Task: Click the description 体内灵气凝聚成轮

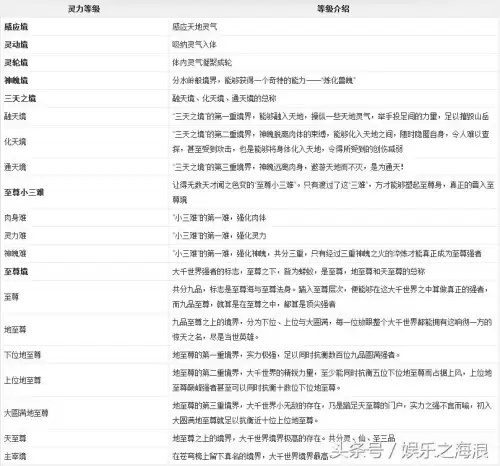Action: 202,63
